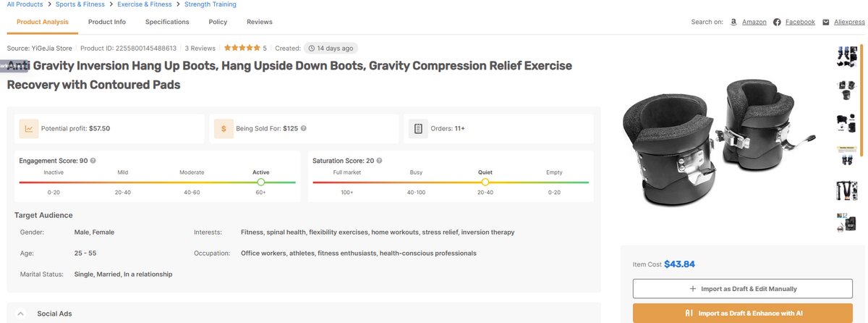This screenshot has width=868, height=323.
Task: Click the clock icon beside 14 days ago
Action: pyautogui.click(x=311, y=49)
